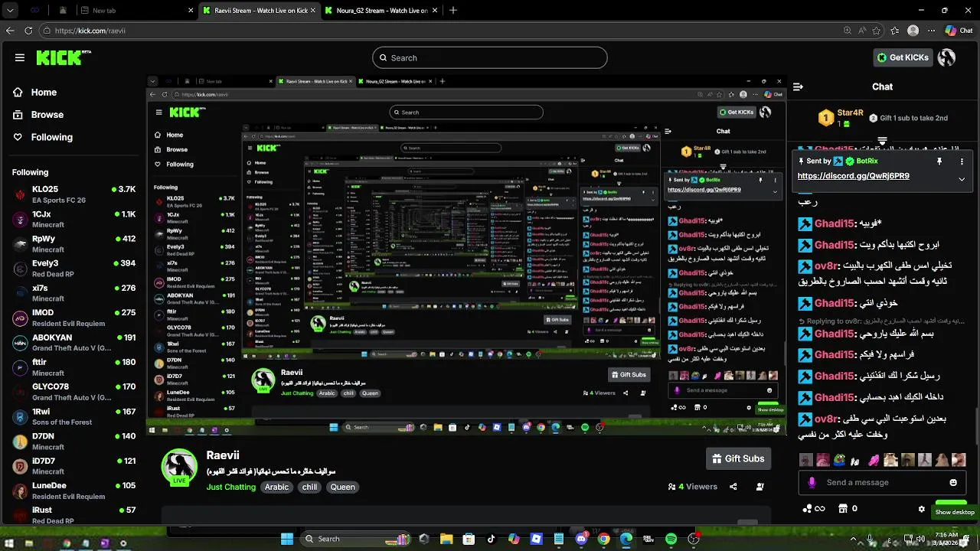Select the chill tag
This screenshot has width=980, height=551.
[309, 487]
